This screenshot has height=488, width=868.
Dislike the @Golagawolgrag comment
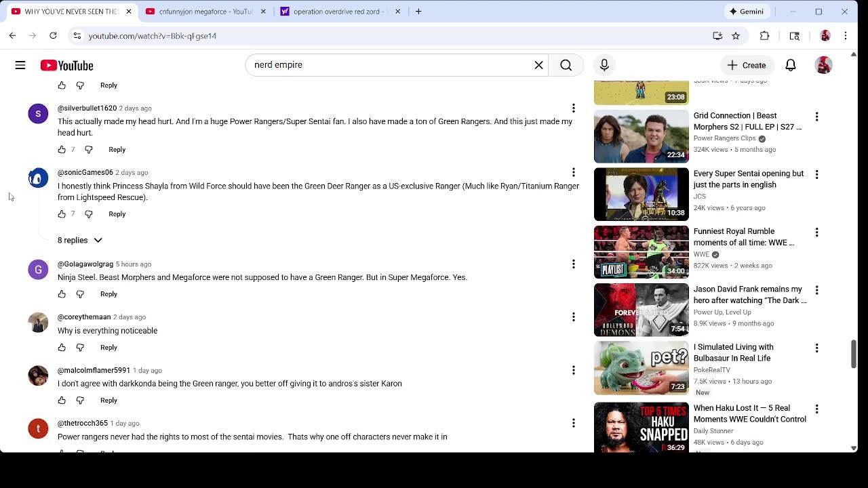80,293
